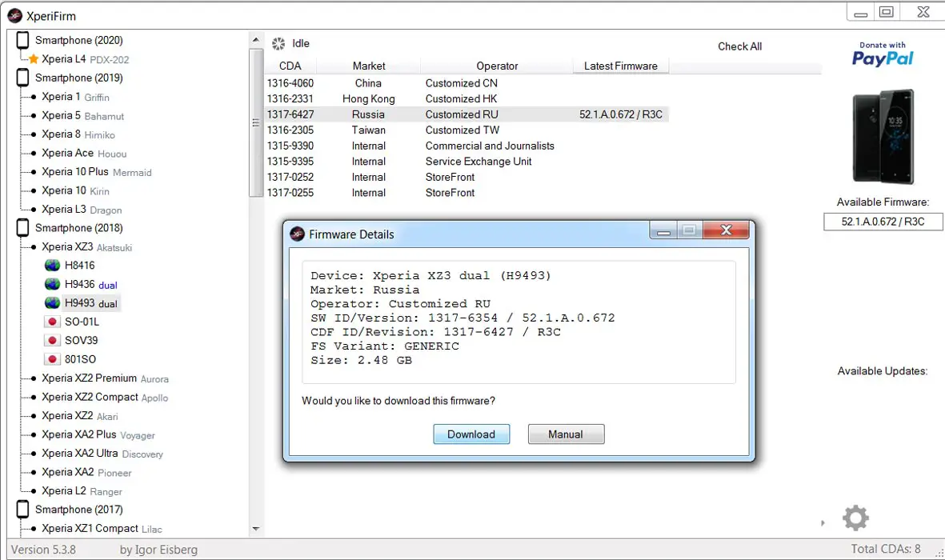Click the Xperia XZ3 phone image thumbnail
This screenshot has width=945, height=560.
pyautogui.click(x=883, y=136)
